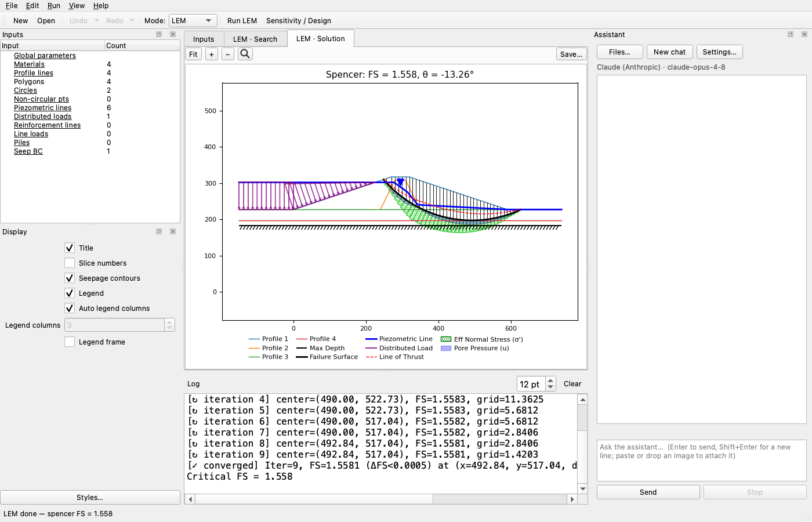Zoom in with the plus button
The image size is (812, 522).
tap(212, 54)
